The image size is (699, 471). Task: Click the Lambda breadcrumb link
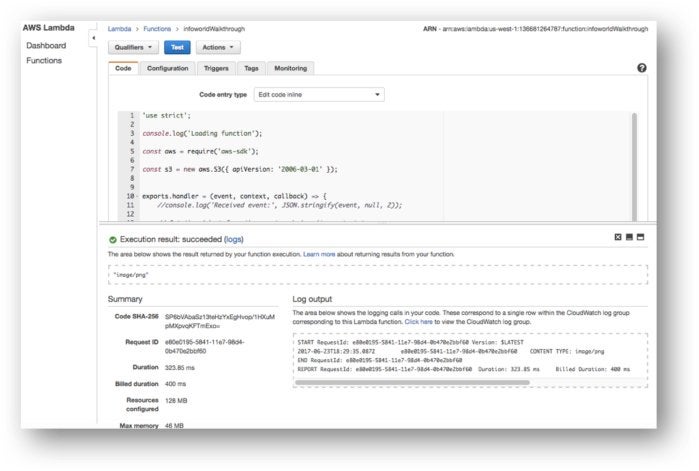(x=119, y=29)
